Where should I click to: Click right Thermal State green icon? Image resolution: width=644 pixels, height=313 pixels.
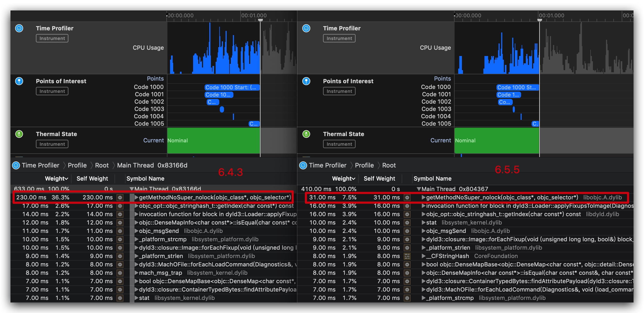(306, 134)
